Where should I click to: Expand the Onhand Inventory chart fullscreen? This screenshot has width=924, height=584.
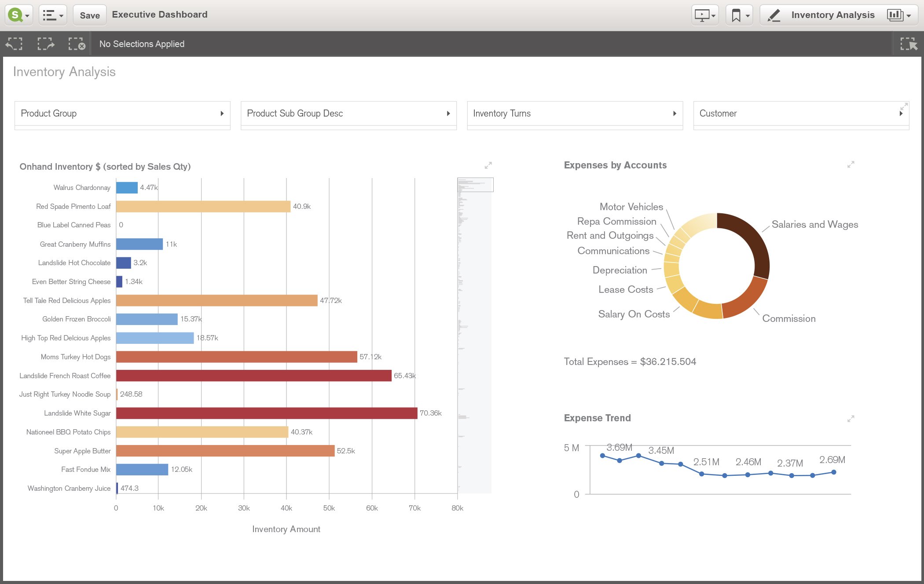[x=488, y=166]
